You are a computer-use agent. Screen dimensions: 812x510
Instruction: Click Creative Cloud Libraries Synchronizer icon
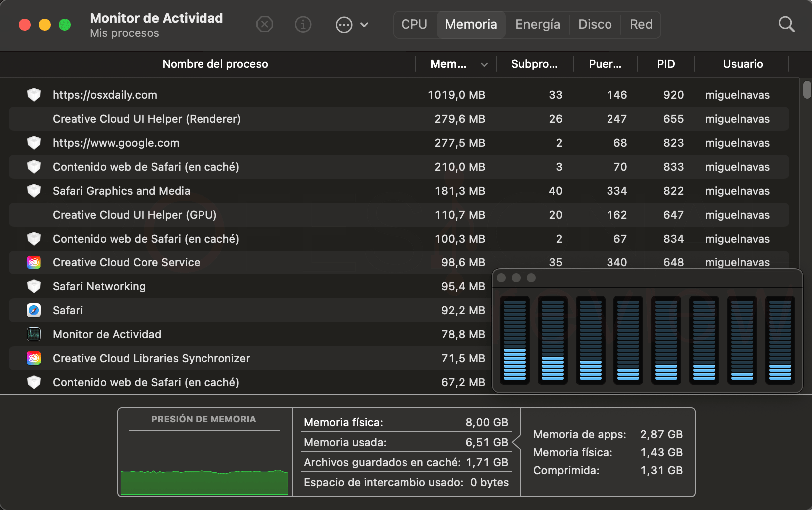(34, 358)
